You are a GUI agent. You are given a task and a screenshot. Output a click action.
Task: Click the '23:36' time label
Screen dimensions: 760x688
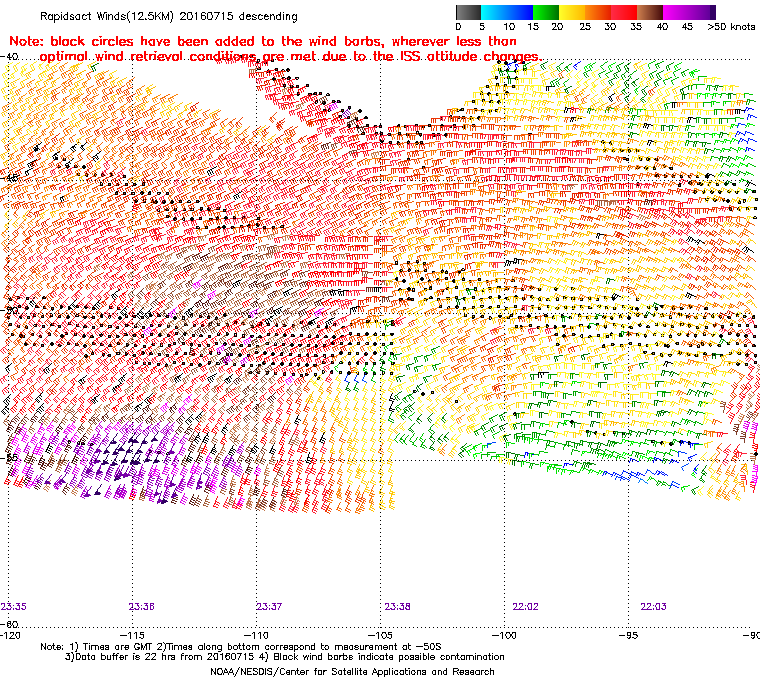[x=142, y=607]
